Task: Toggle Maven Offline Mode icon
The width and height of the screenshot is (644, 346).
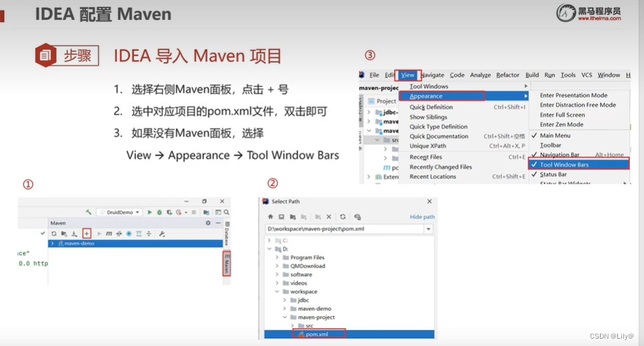Action: (119, 233)
